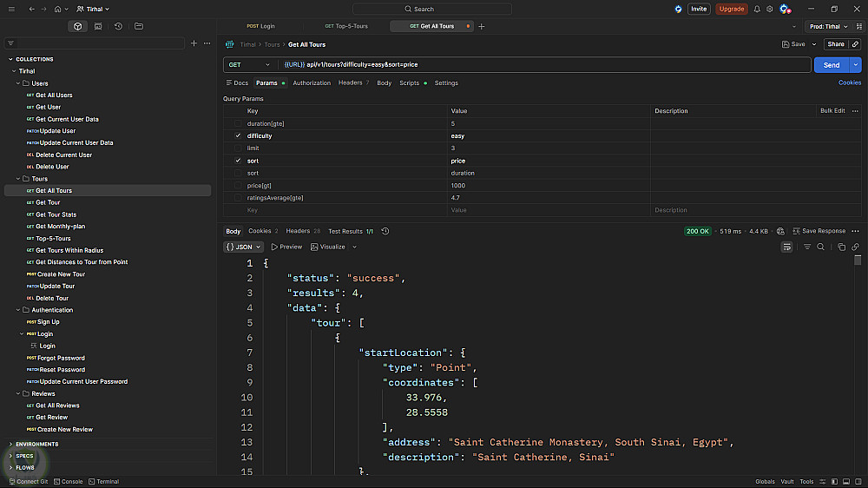Uncheck the difficulty query param checkbox
Screen dimensions: 868x488
coord(238,136)
